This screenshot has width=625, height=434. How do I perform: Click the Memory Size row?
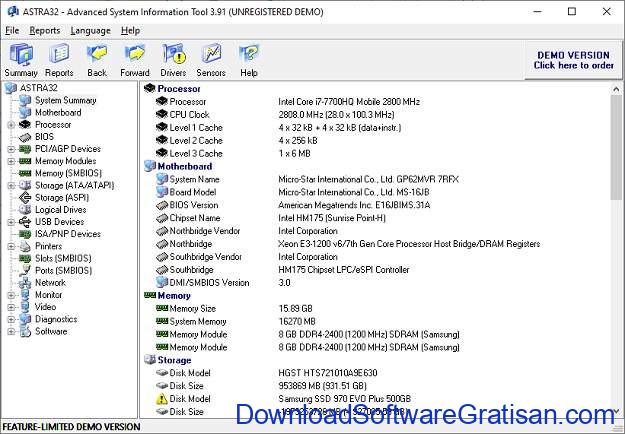[234, 308]
